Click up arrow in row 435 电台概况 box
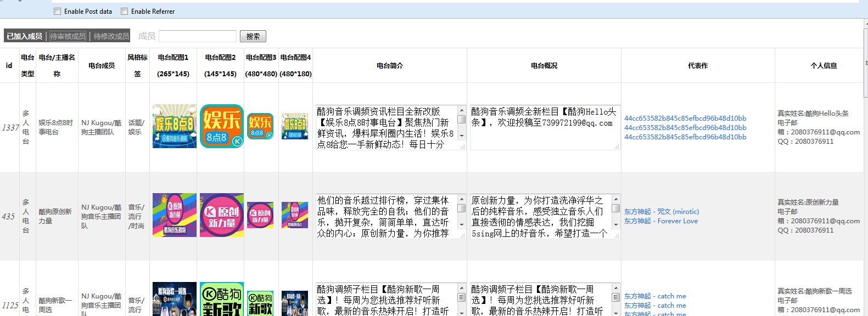Image resolution: width=868 pixels, height=316 pixels. (616, 199)
